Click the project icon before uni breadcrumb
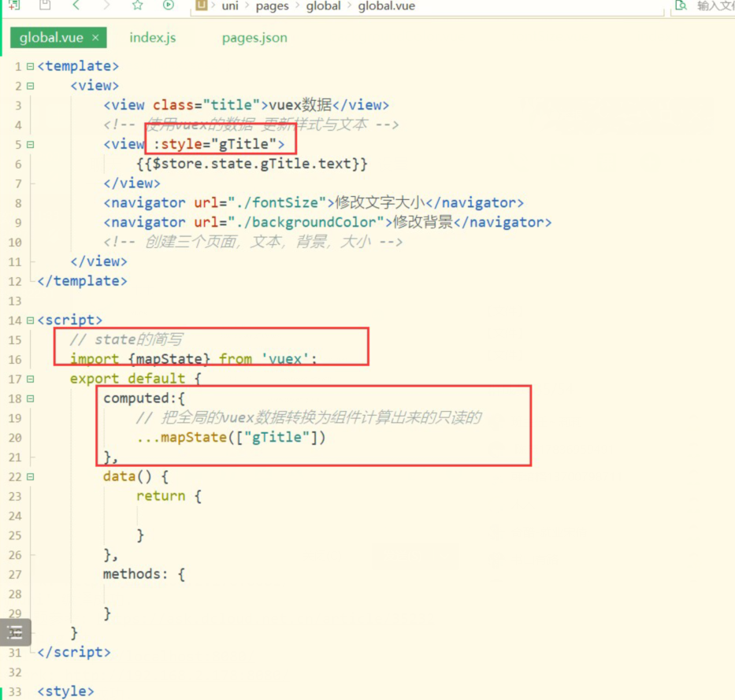The image size is (735, 700). [201, 6]
